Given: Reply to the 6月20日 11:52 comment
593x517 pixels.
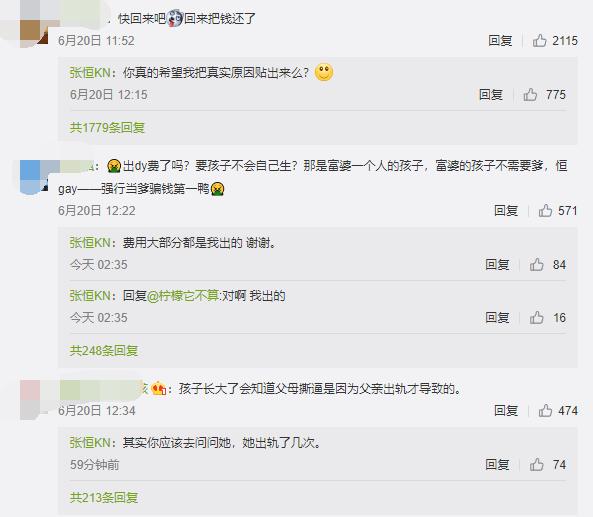Looking at the screenshot, I should [500, 40].
